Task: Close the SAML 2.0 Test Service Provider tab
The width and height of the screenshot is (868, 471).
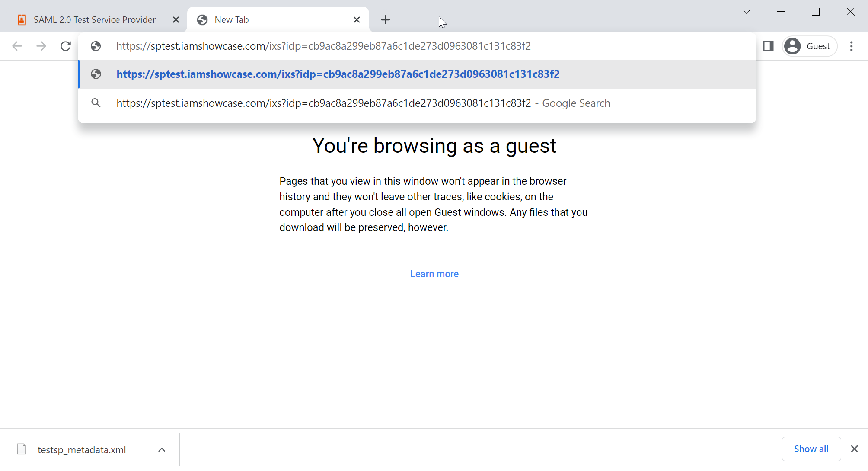Action: 176,20
